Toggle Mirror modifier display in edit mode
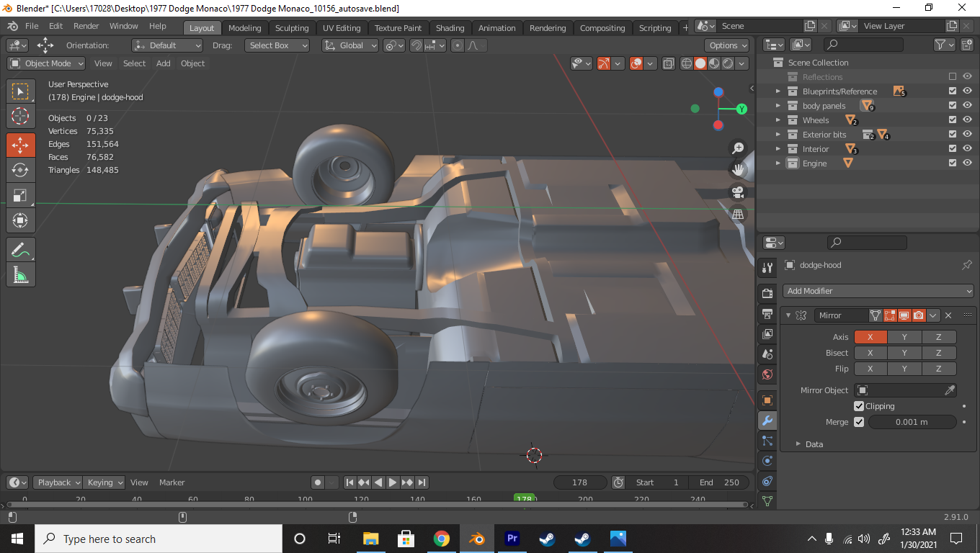The image size is (980, 553). click(x=889, y=315)
